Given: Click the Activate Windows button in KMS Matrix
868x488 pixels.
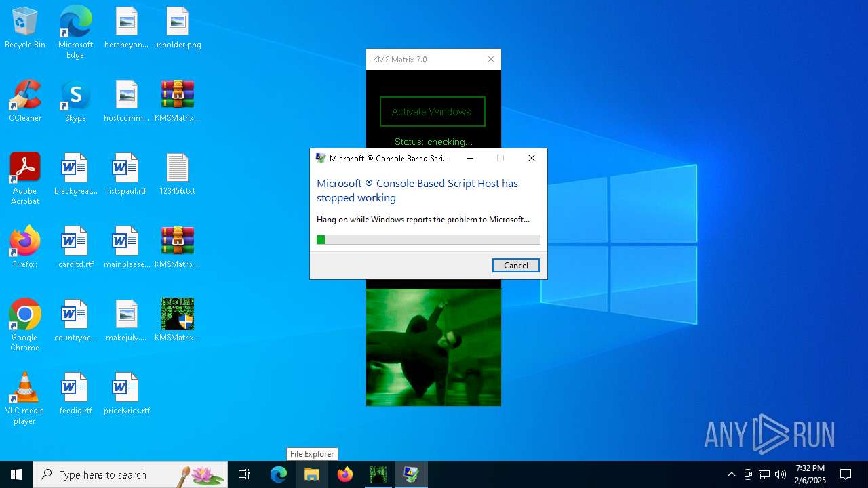Looking at the screenshot, I should tap(432, 112).
